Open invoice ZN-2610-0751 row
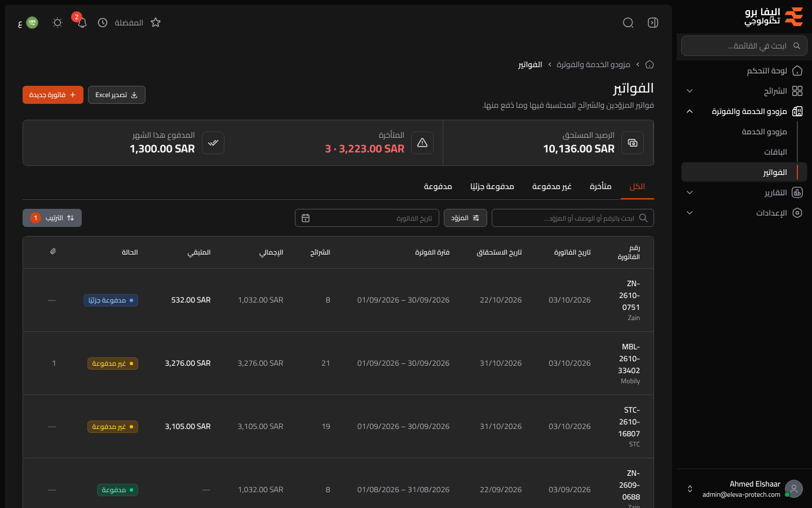 tap(338, 300)
